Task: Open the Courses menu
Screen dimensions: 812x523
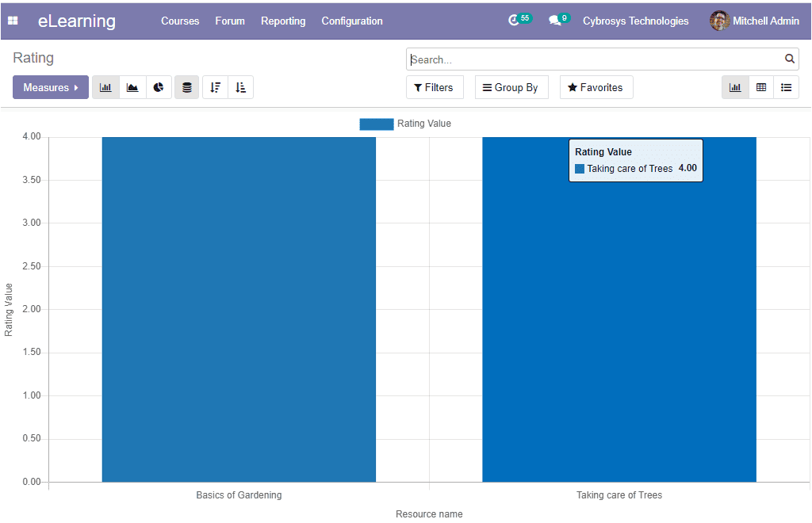Action: 180,21
